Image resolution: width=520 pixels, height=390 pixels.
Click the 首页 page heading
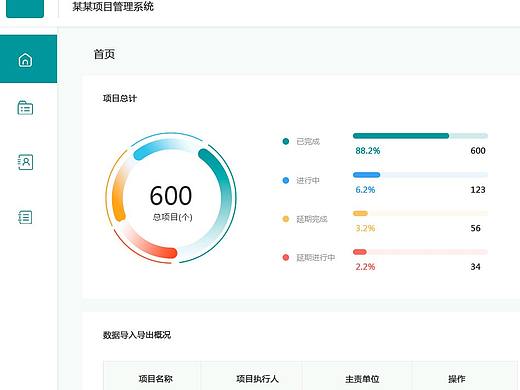click(x=104, y=54)
